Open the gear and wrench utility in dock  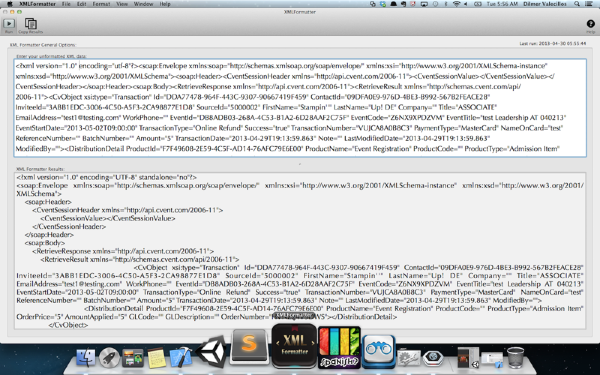pos(409,358)
